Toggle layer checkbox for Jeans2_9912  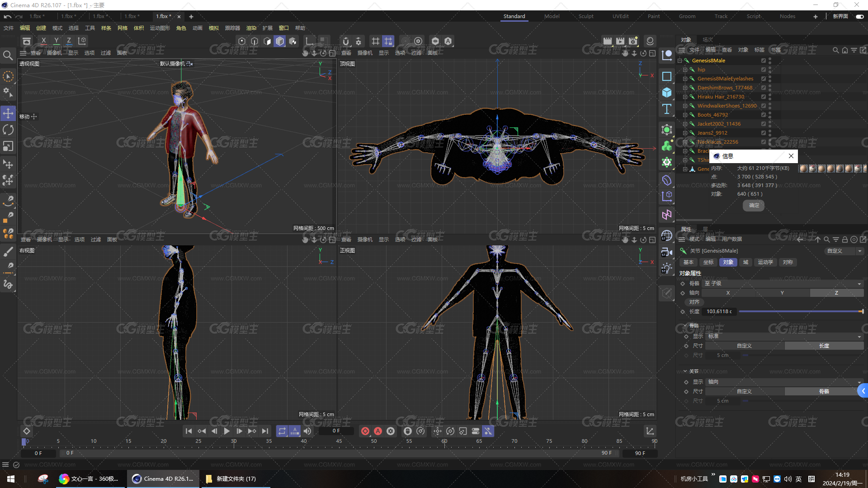pos(764,133)
